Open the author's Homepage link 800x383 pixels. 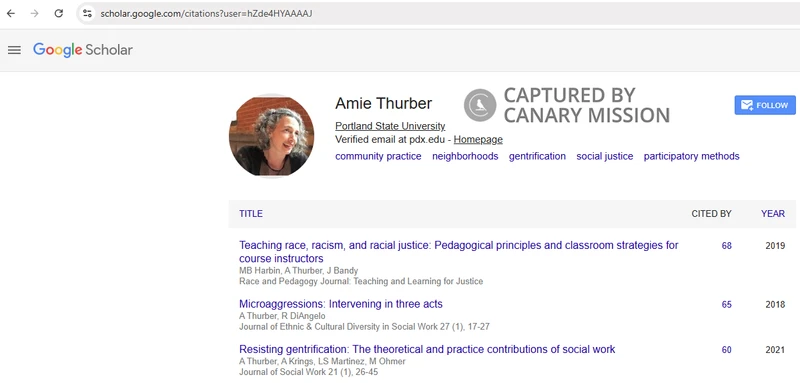(x=478, y=139)
